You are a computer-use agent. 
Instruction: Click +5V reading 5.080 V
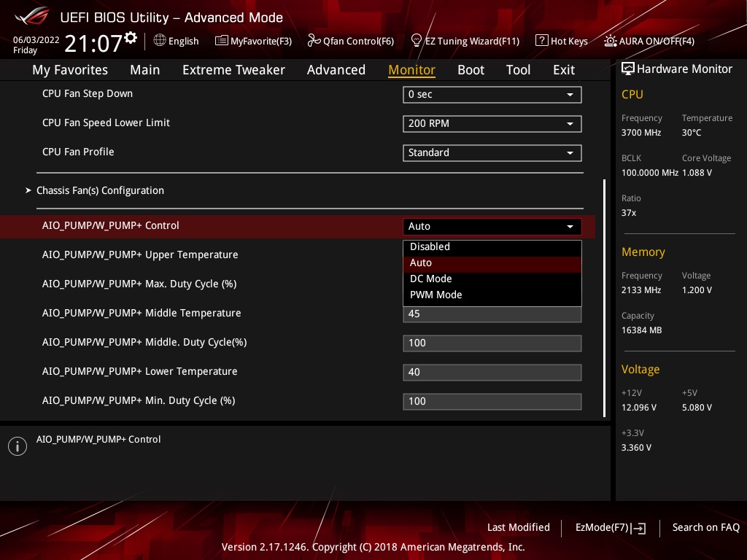click(697, 408)
